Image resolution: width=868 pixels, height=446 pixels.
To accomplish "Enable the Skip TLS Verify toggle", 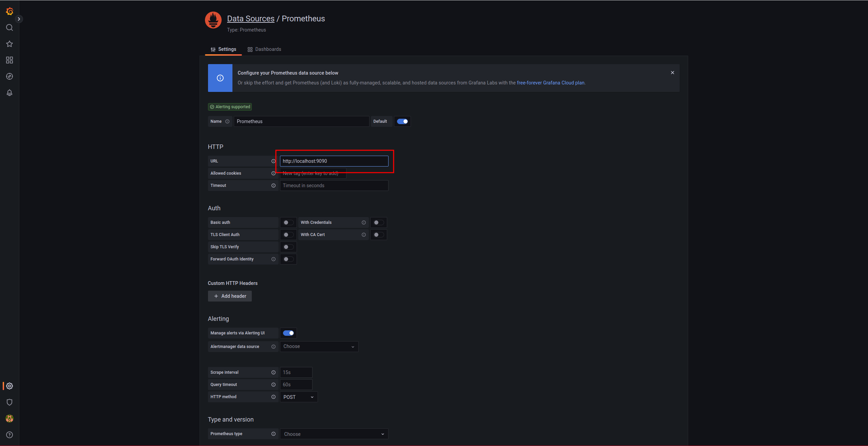I will click(288, 247).
